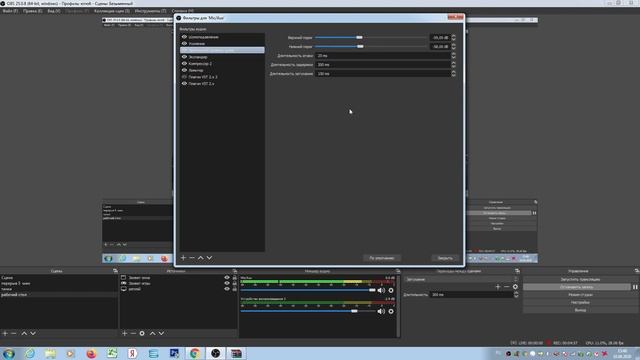Click Закрыть button in filters dialog

445,258
